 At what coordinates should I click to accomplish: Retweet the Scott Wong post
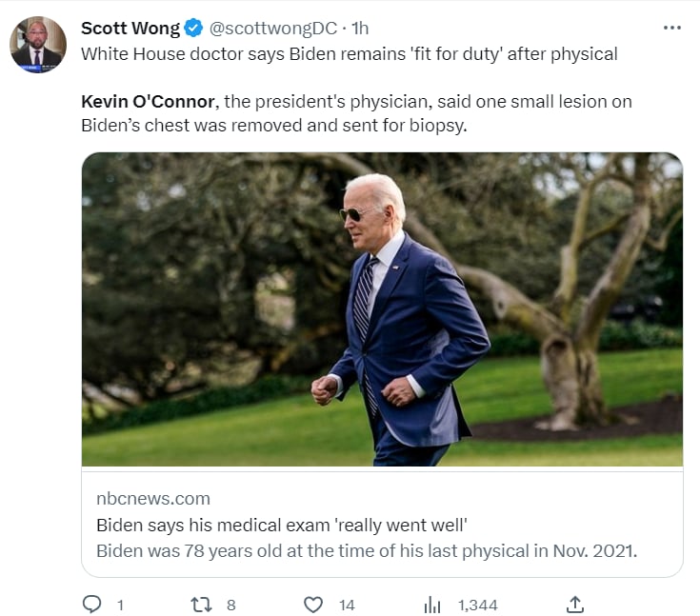201,605
